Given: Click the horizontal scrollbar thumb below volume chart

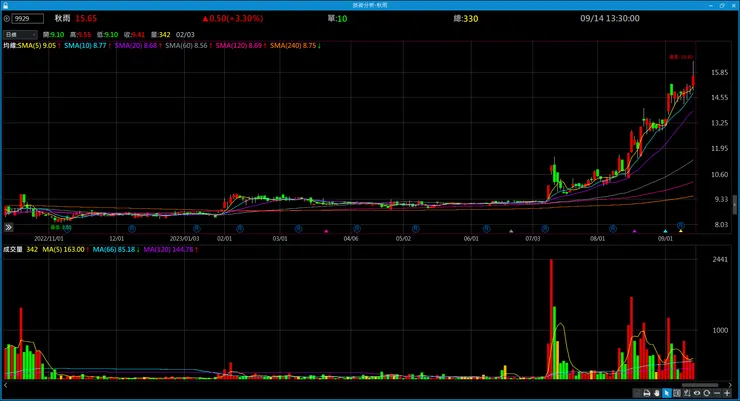Looking at the screenshot, I should tap(700, 385).
